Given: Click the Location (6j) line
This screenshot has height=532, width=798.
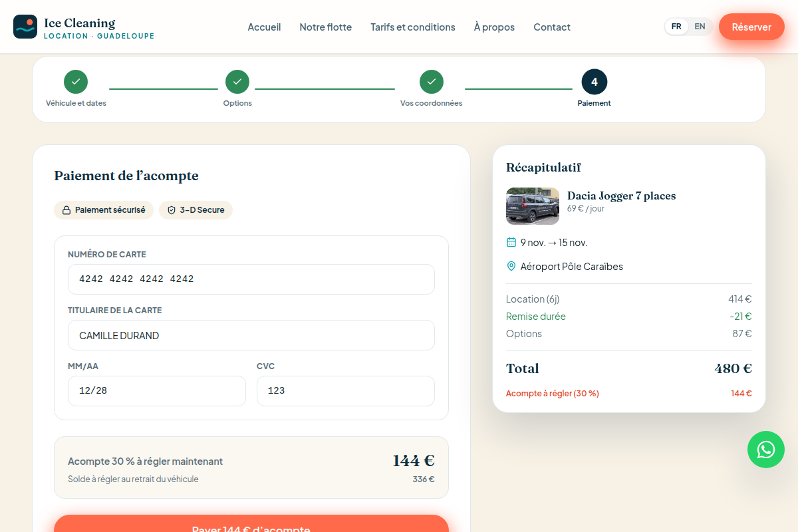Looking at the screenshot, I should 629,299.
